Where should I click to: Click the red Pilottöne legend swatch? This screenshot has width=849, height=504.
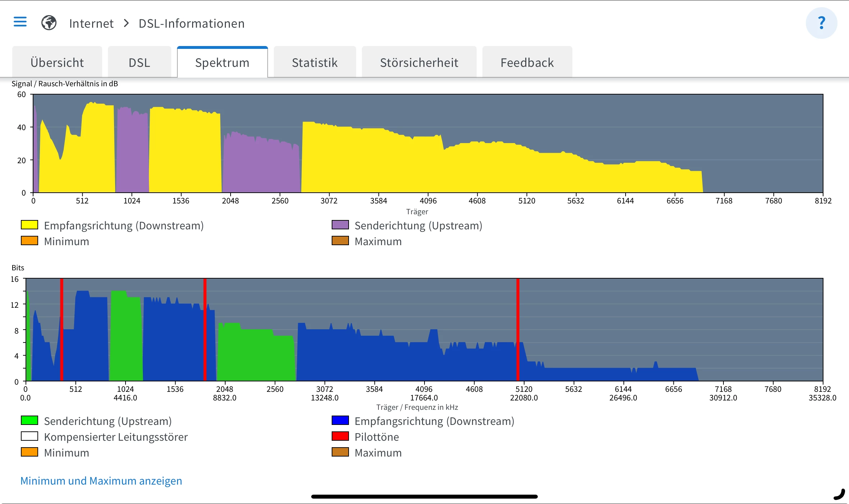340,436
